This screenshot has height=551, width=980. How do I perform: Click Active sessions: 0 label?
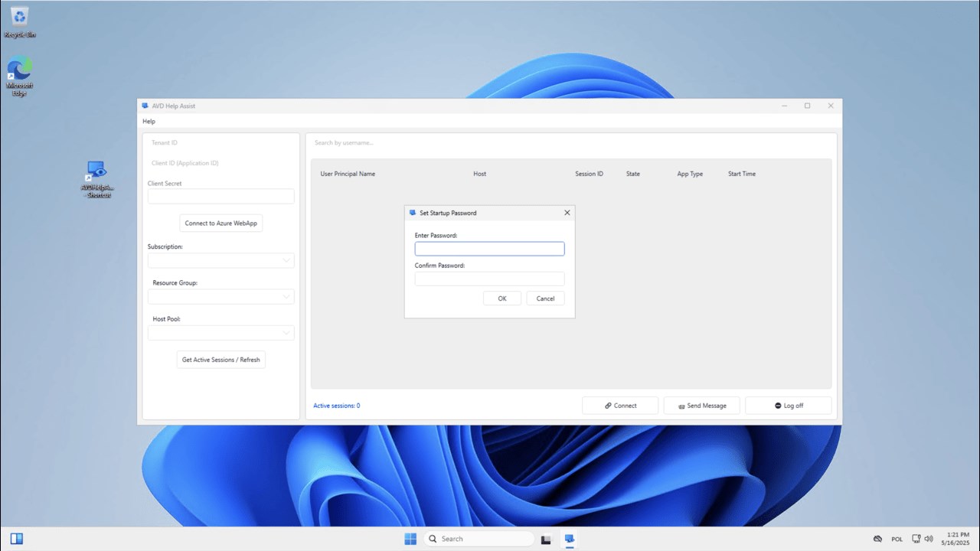(x=337, y=406)
